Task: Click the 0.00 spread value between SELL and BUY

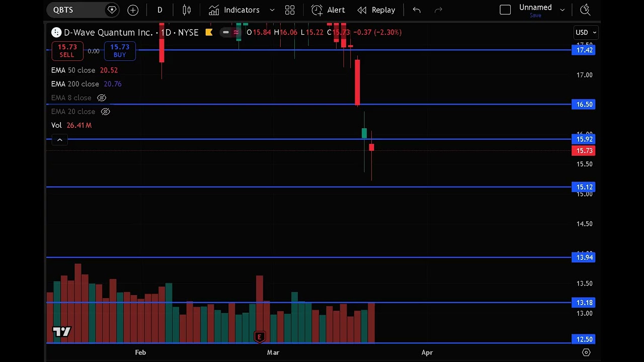Action: (93, 51)
